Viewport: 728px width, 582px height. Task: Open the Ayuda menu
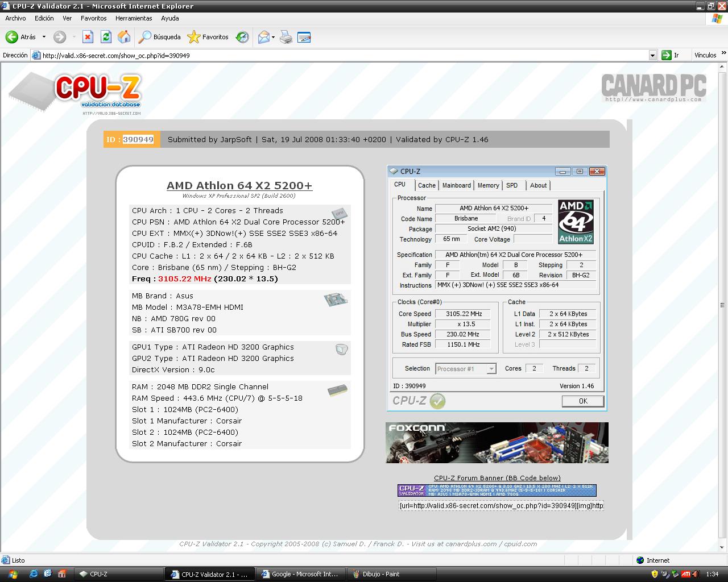coord(169,18)
